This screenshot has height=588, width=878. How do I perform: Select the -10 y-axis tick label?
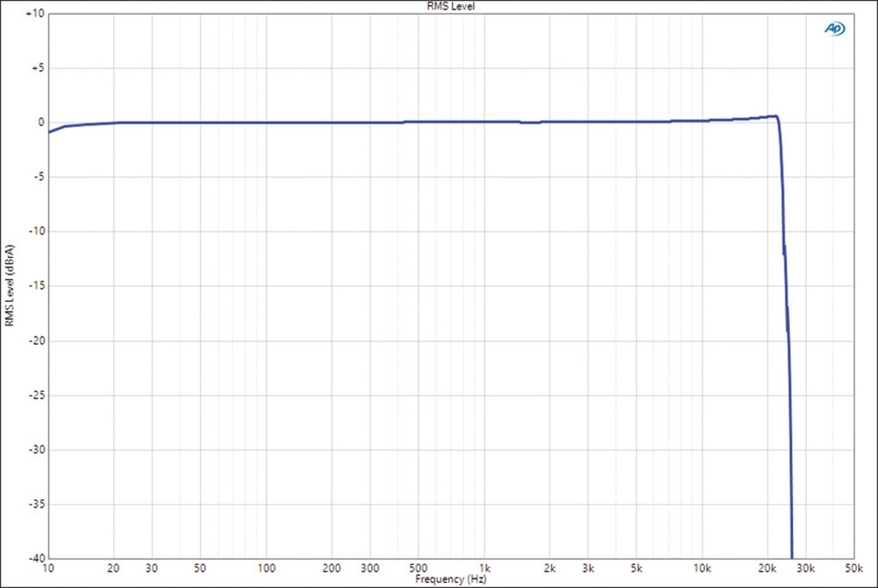[36, 231]
